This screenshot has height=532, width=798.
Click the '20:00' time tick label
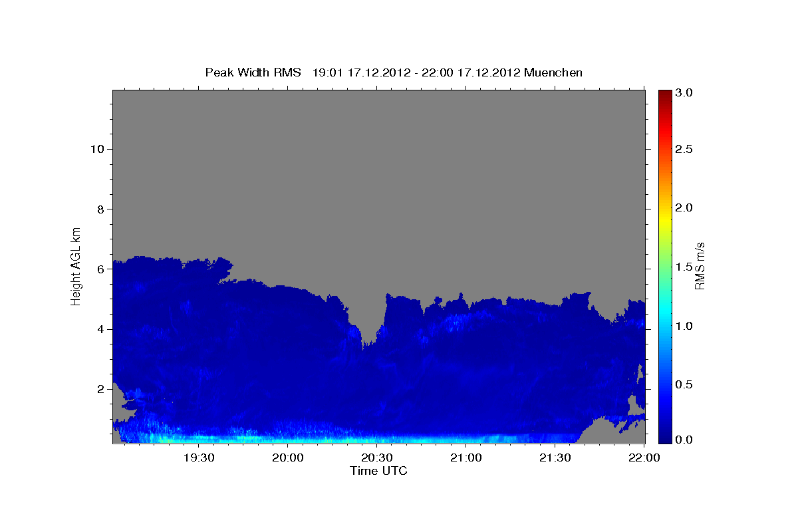288,458
